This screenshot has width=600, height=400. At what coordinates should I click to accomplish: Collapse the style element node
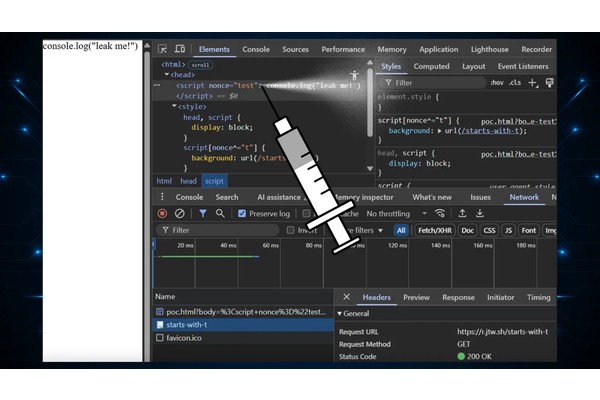tap(174, 106)
